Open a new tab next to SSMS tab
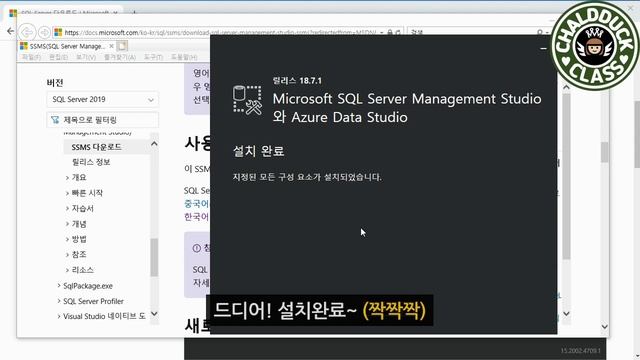 coord(122,46)
